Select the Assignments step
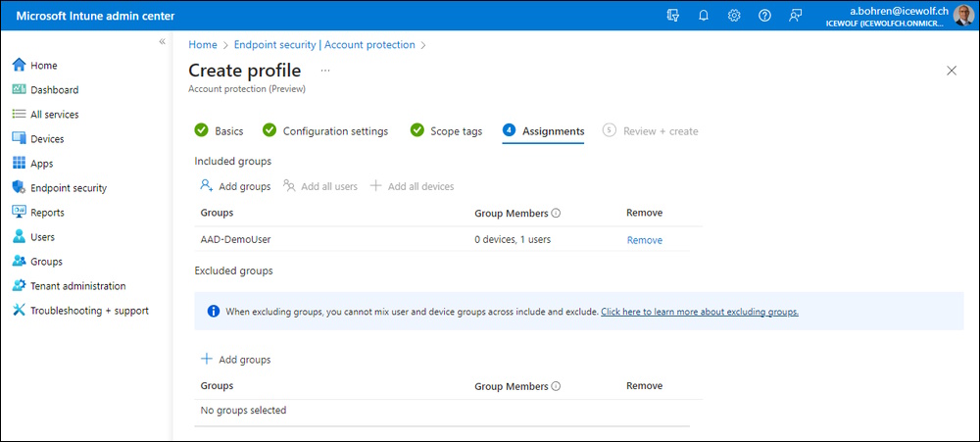Screen dimensions: 980x442 543,130
